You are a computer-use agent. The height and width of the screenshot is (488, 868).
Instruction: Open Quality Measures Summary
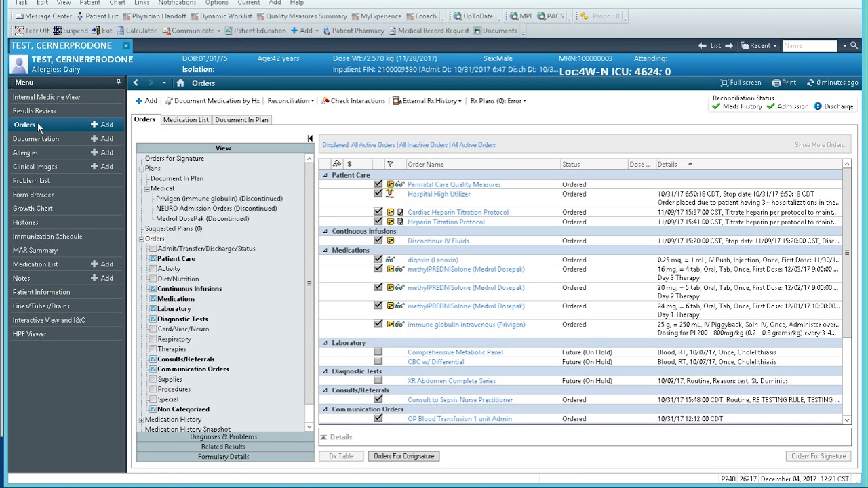(302, 16)
